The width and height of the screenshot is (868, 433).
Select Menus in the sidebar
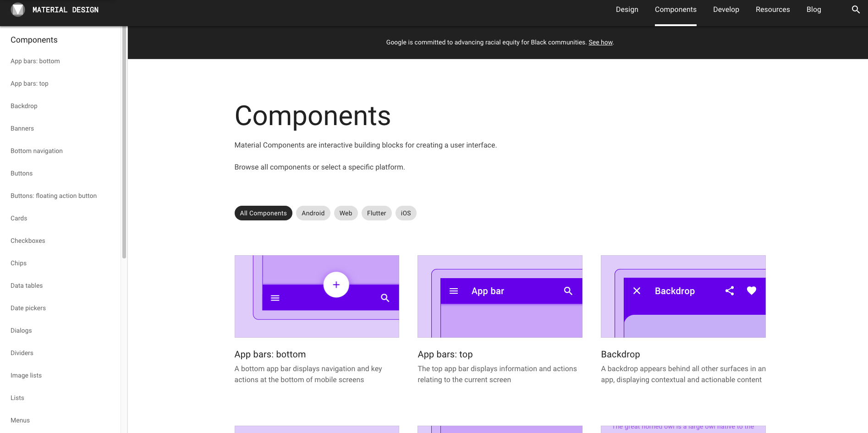(20, 420)
